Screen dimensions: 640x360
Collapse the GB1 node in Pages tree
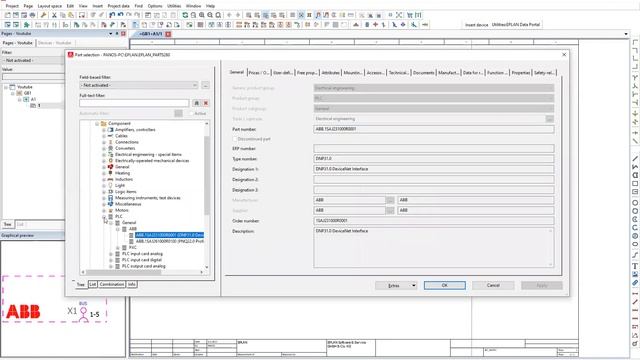12,93
